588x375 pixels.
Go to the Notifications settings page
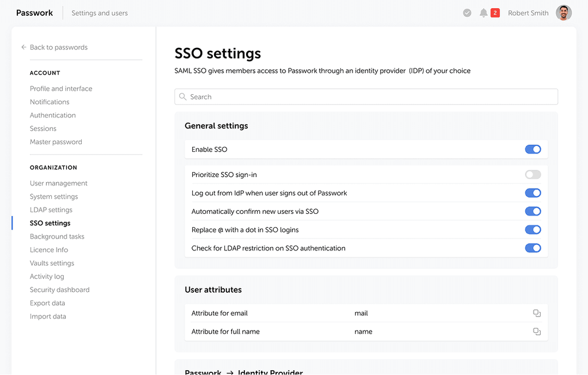coord(50,102)
